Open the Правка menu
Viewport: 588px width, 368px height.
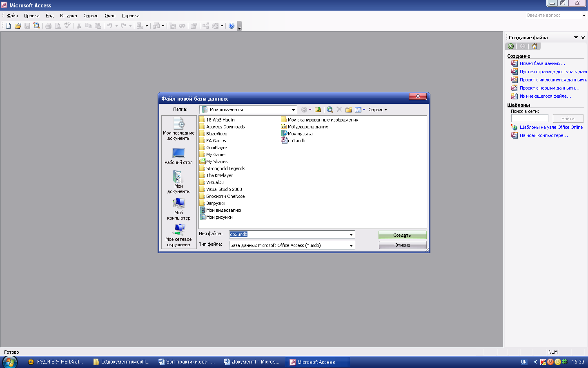(32, 16)
